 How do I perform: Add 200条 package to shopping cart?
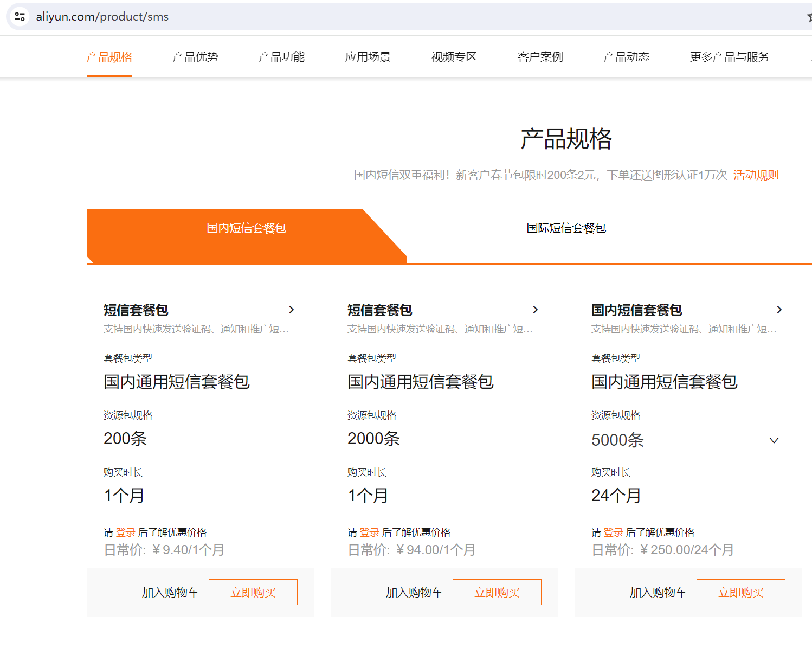point(170,593)
